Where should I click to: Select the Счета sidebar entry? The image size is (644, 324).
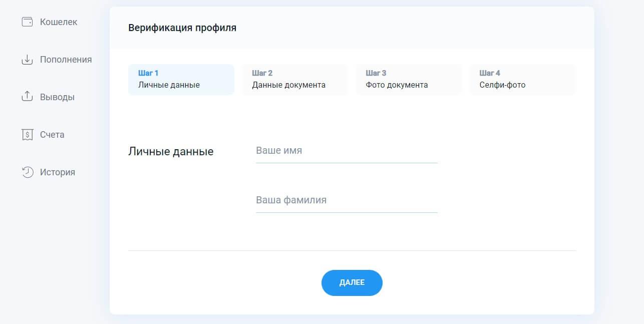pos(52,135)
